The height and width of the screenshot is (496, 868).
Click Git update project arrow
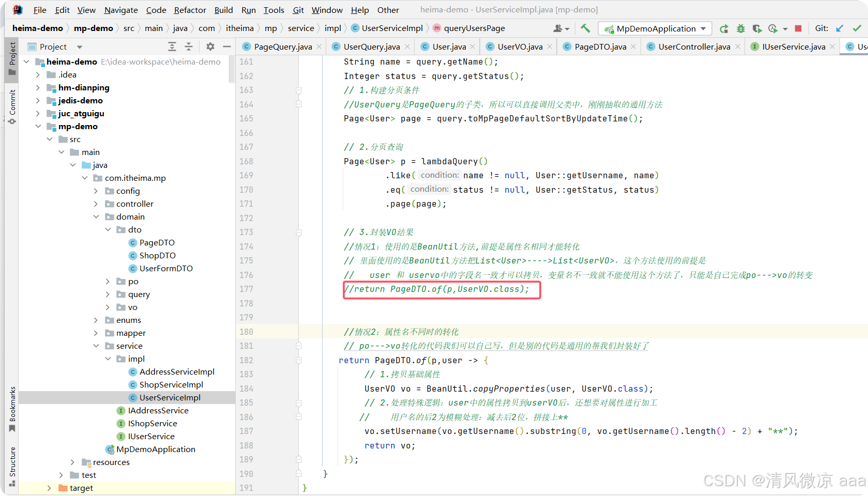coord(840,28)
